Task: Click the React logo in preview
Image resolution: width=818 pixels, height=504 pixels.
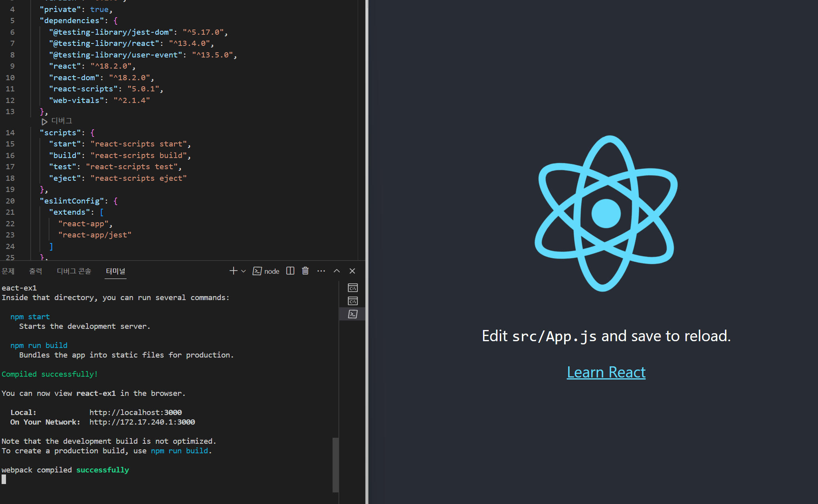Action: pos(606,213)
